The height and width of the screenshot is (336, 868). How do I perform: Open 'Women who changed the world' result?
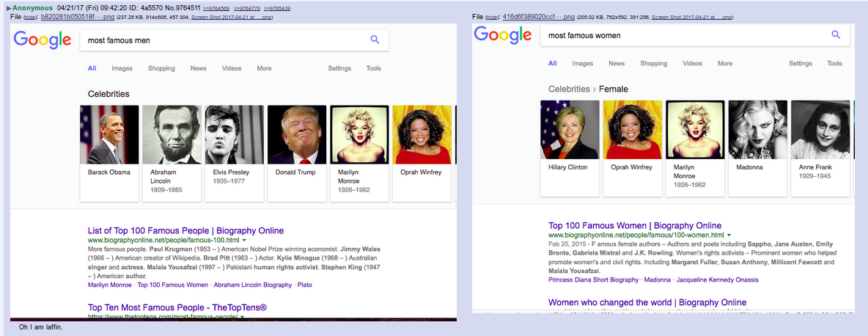tap(647, 302)
